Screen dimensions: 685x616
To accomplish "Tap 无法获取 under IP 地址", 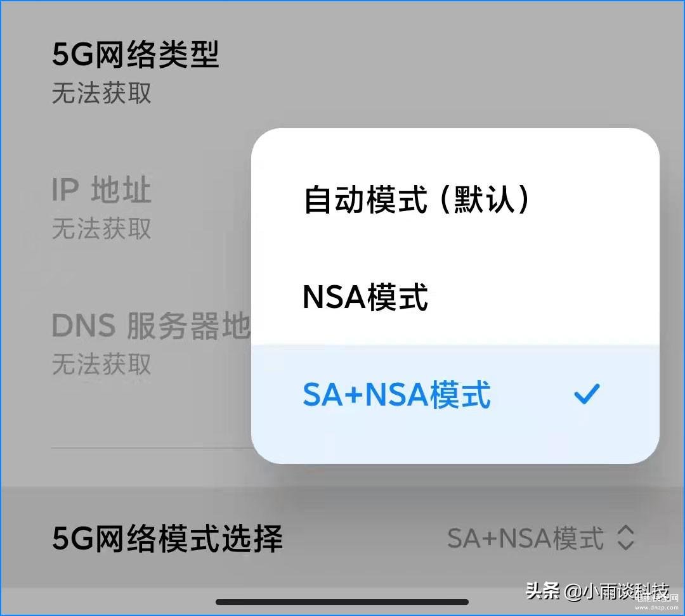I will pyautogui.click(x=101, y=228).
